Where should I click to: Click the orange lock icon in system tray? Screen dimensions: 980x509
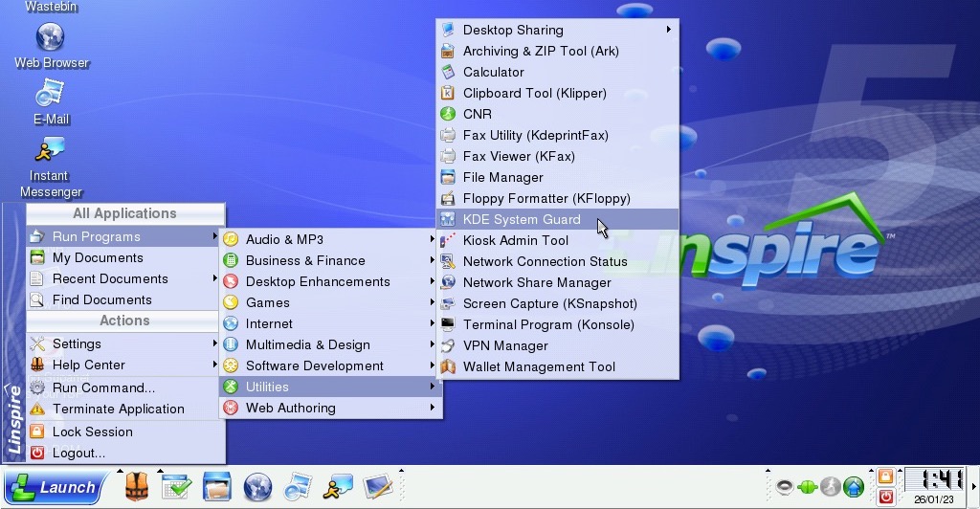point(886,476)
